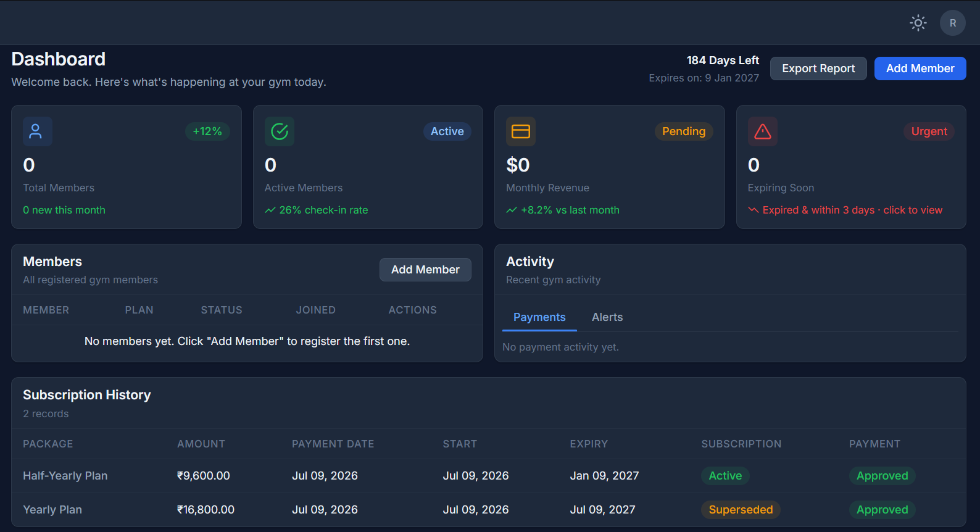Click the JOINED column header

[x=316, y=310]
